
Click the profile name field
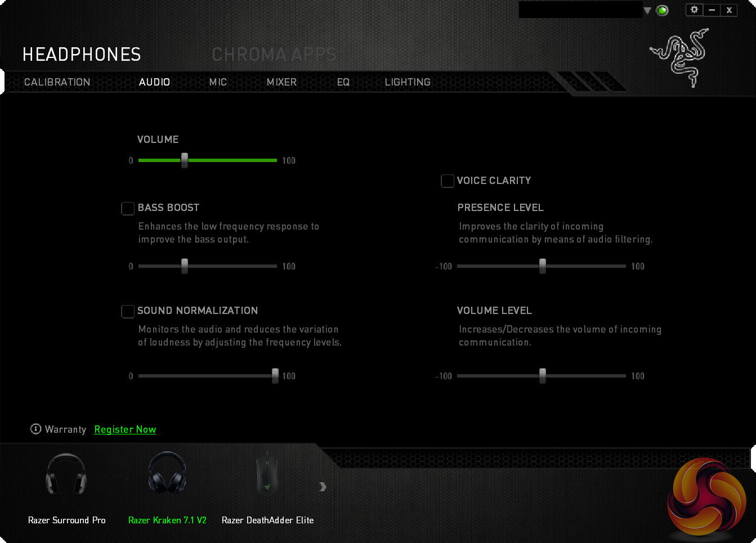(x=580, y=10)
